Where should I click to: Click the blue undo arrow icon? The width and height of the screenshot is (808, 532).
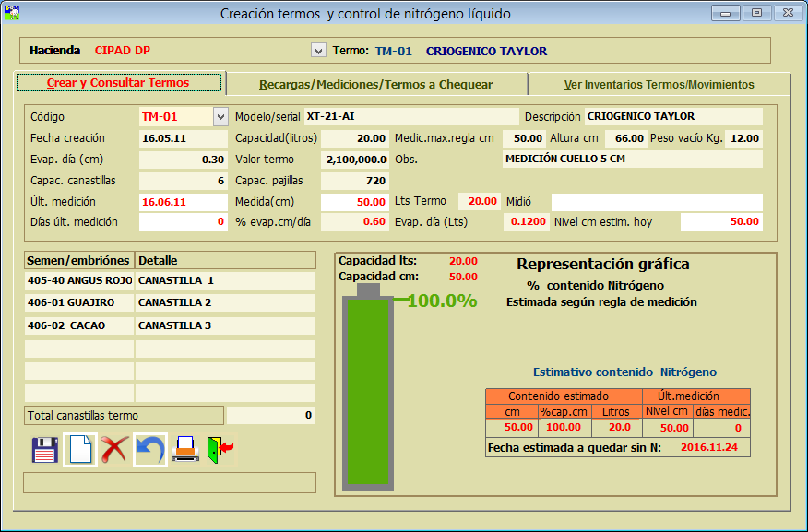[149, 450]
